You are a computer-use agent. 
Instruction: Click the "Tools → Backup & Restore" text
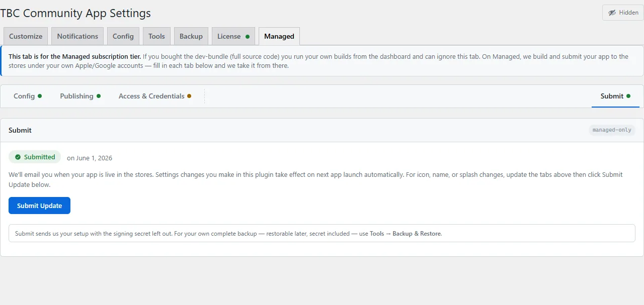pos(406,234)
